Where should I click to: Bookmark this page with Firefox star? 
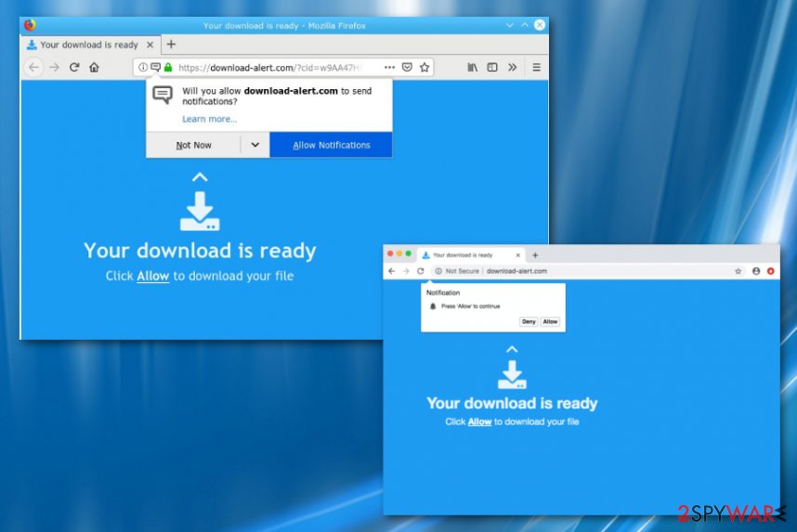(425, 67)
